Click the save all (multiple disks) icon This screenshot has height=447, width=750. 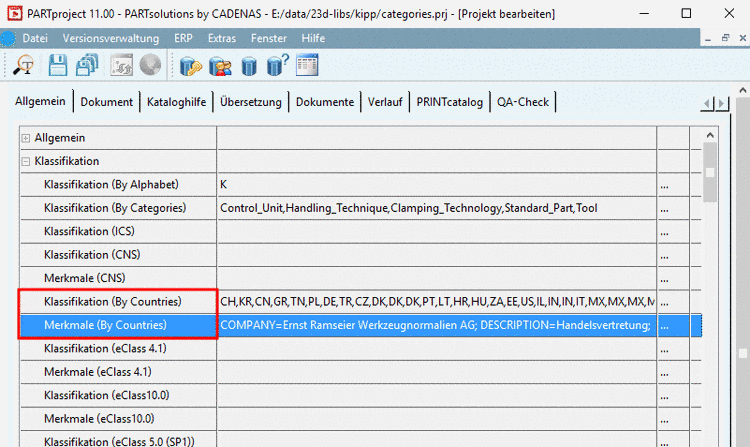click(87, 65)
